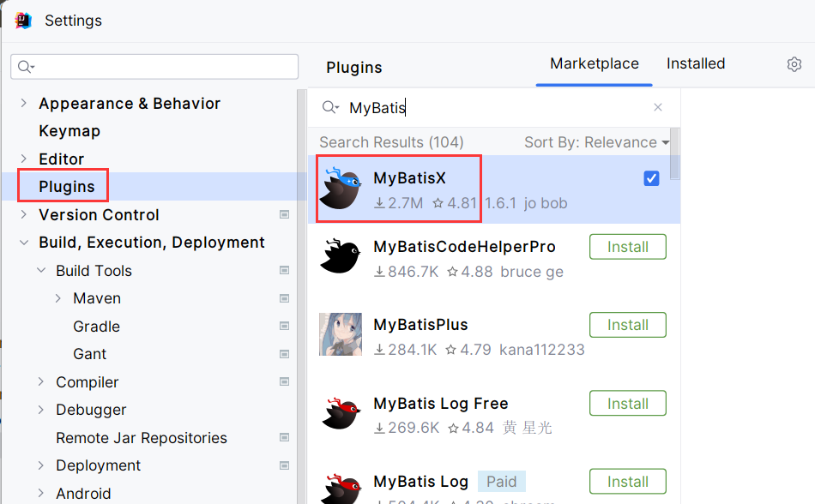
Task: Switch to the Installed tab
Action: point(695,63)
